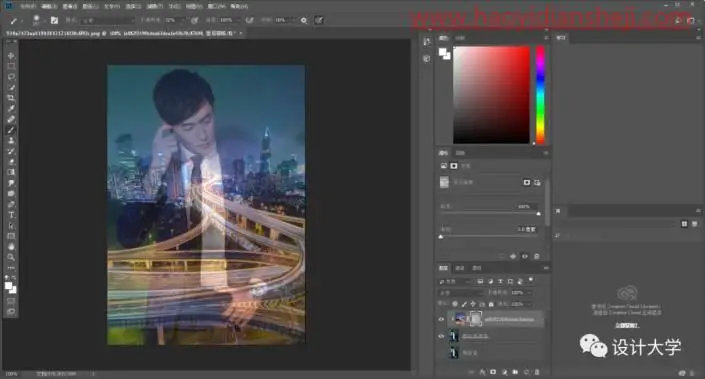This screenshot has height=379, width=705.
Task: Open the Layers panel flyout menu
Action: point(546,268)
